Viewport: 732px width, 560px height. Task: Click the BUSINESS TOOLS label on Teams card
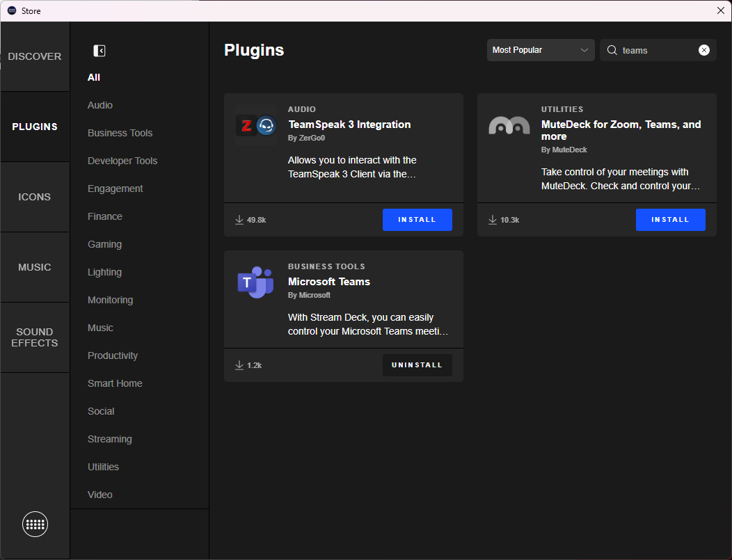pyautogui.click(x=326, y=266)
